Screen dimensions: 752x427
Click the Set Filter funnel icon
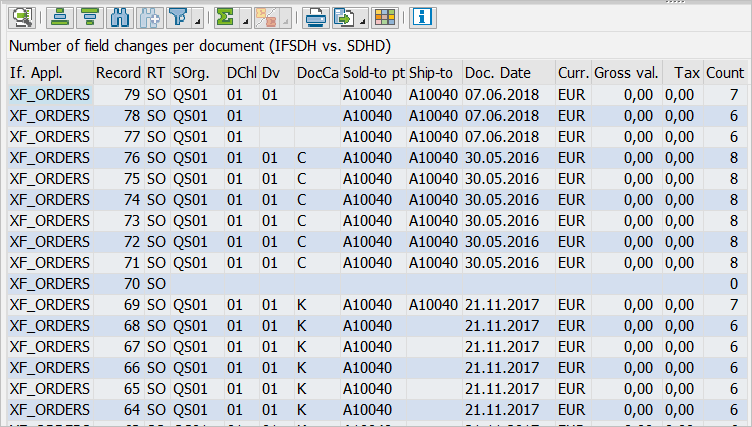pos(179,16)
